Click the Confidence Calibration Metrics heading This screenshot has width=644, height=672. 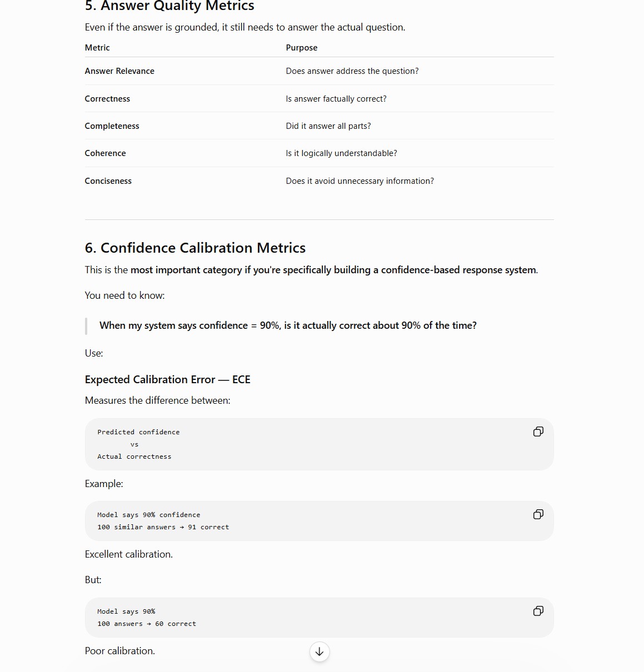(195, 248)
